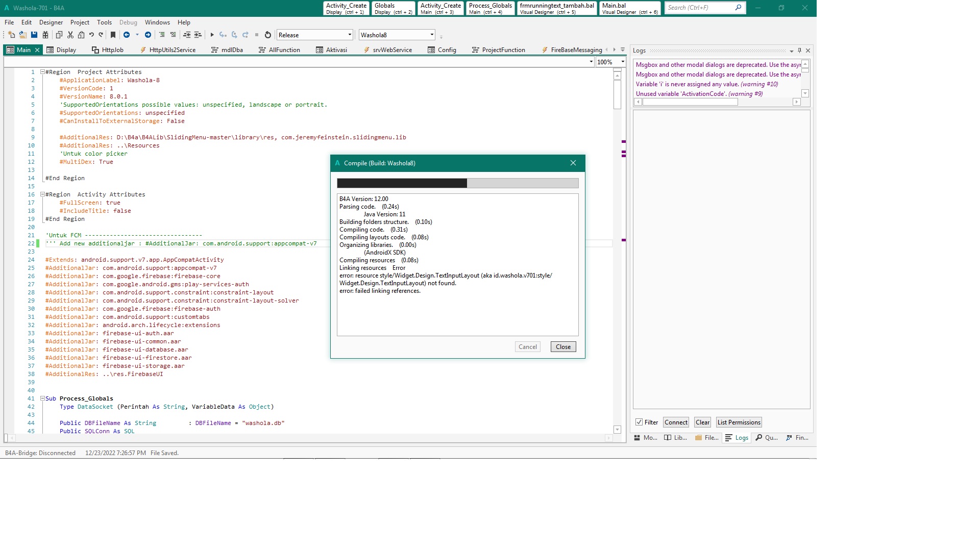The height and width of the screenshot is (551, 980).
Task: Click the toggle bookmark toolbar icon
Action: [113, 35]
